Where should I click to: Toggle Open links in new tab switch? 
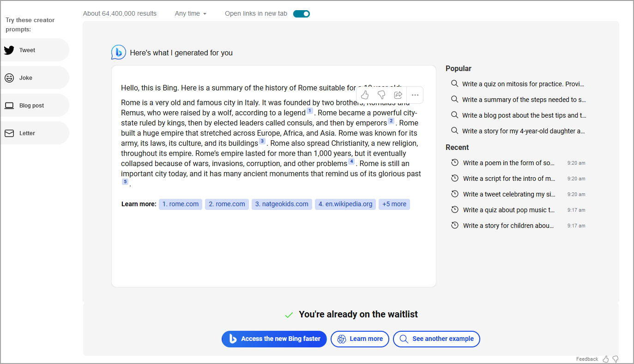click(302, 14)
